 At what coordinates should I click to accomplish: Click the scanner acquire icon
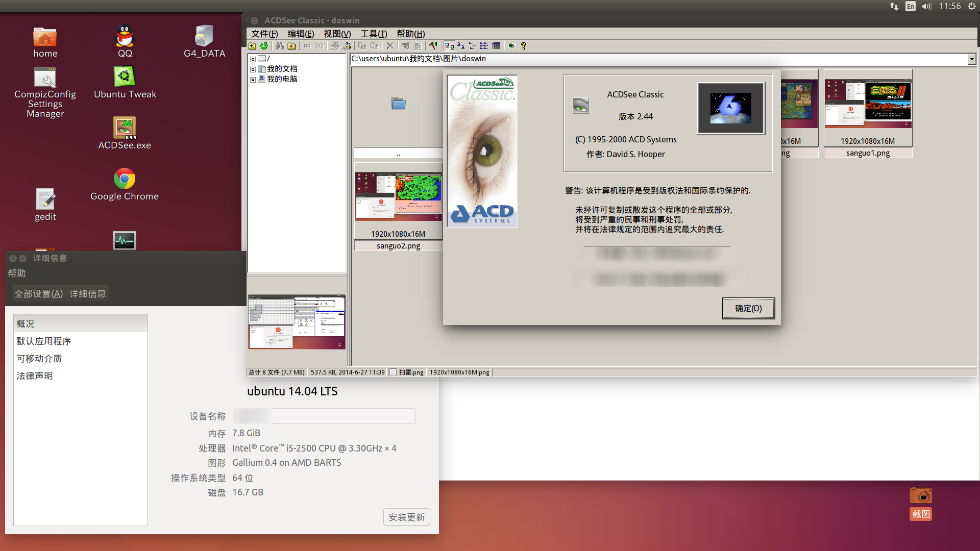[x=347, y=46]
